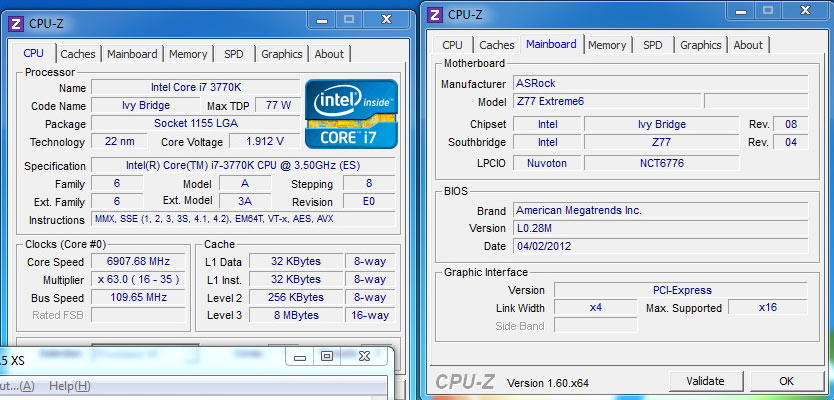The image size is (834, 400).
Task: Switch to About tab in right CPU-Z window
Action: tap(748, 45)
